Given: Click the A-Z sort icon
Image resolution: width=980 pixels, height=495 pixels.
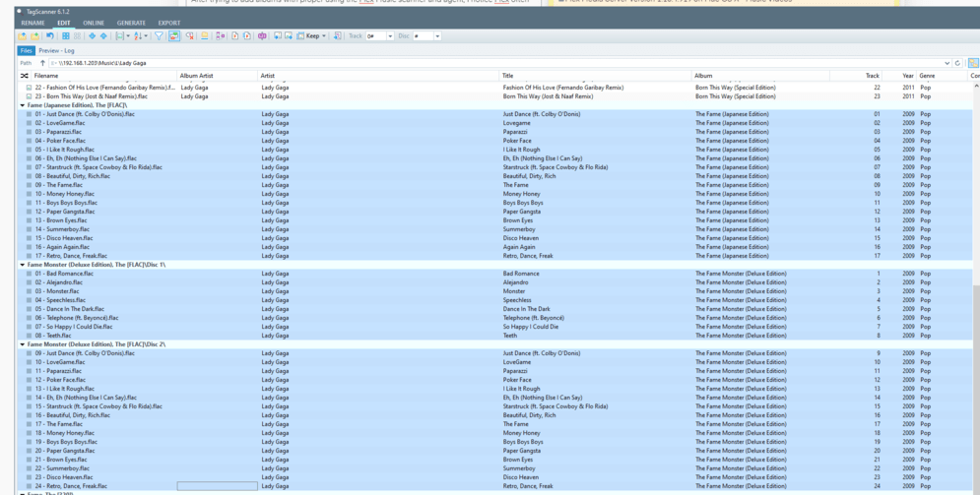Looking at the screenshot, I should (x=138, y=36).
